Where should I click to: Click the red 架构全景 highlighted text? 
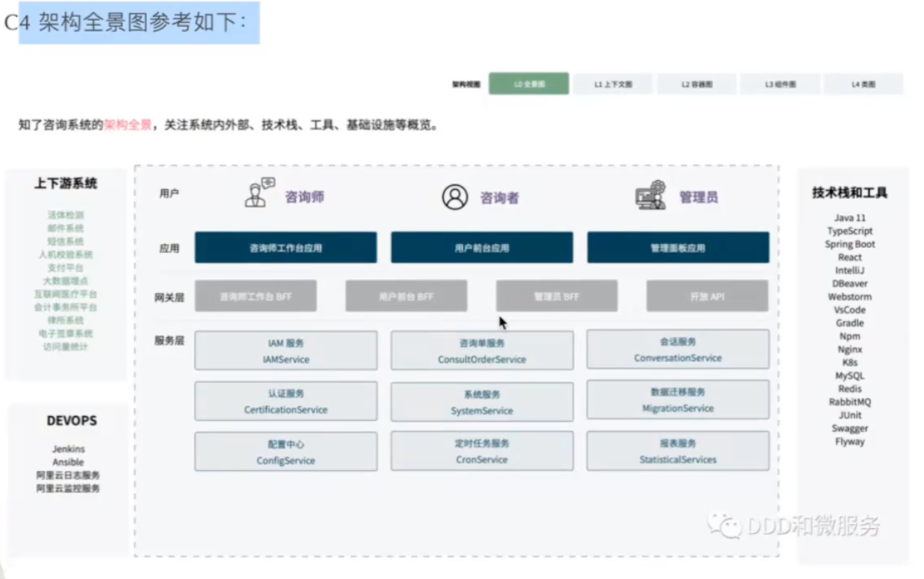pos(128,124)
